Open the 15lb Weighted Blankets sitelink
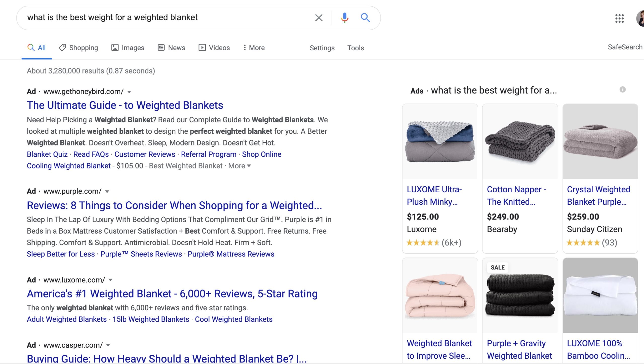Viewport: 644px width, 364px height. pyautogui.click(x=151, y=319)
